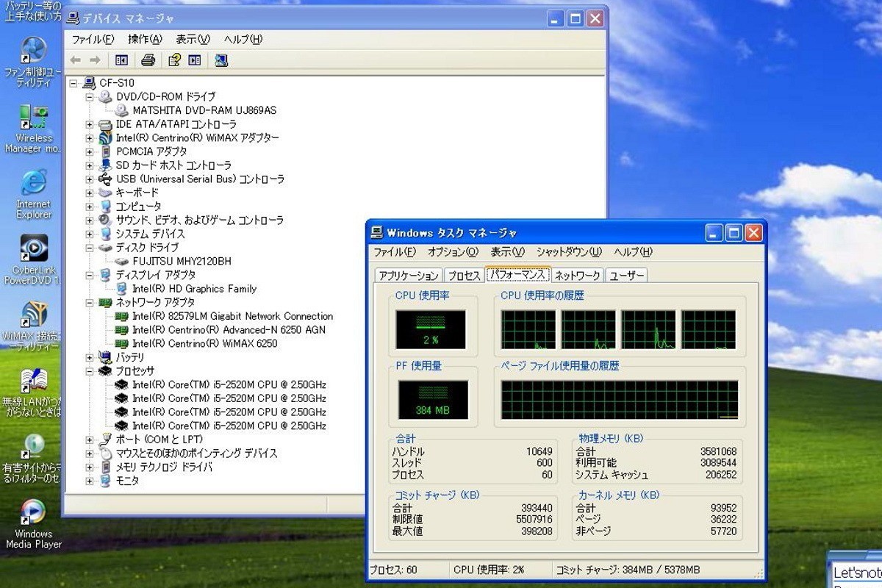Switch to アプリケーション tab
This screenshot has height=588, width=882.
pyautogui.click(x=409, y=276)
